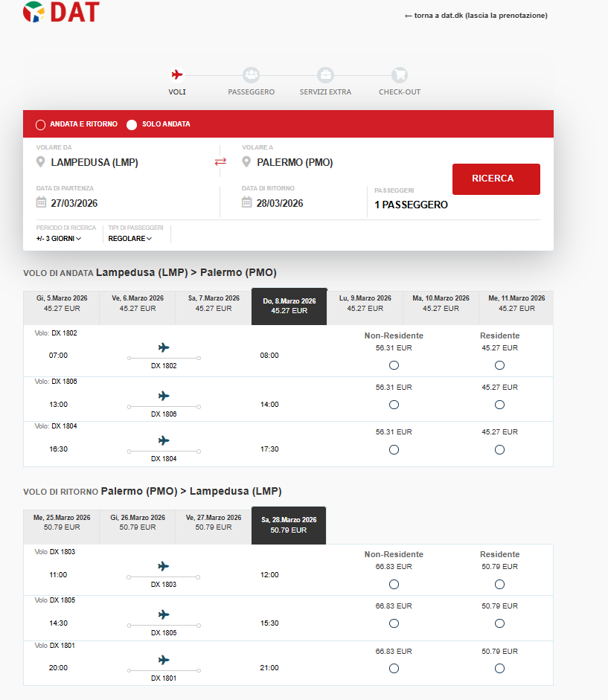Click the Lampedusa (LMP) departure field
The width and height of the screenshot is (608, 700).
tap(95, 162)
